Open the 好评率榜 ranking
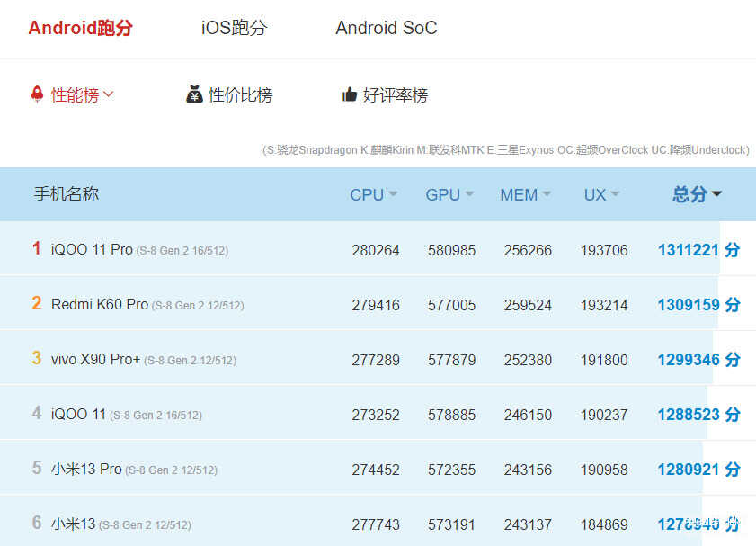The width and height of the screenshot is (756, 546). (x=396, y=94)
